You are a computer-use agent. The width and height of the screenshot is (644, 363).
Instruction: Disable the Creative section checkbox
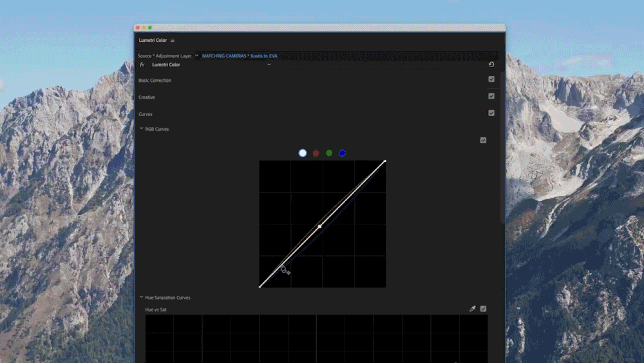coord(491,96)
